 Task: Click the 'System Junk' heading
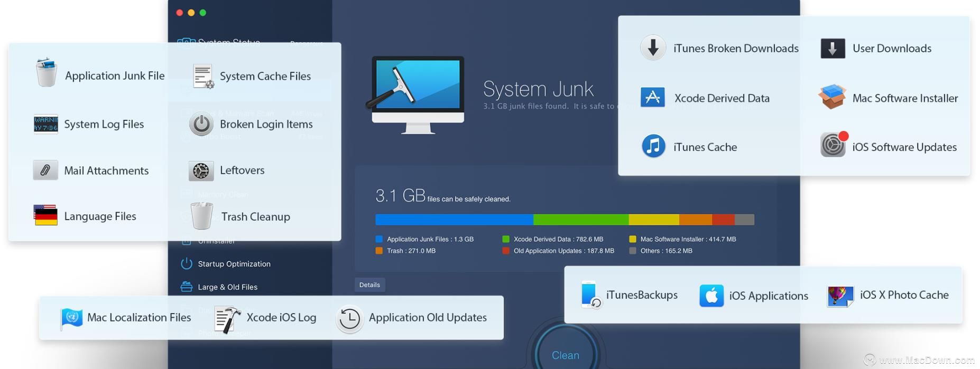(x=538, y=89)
